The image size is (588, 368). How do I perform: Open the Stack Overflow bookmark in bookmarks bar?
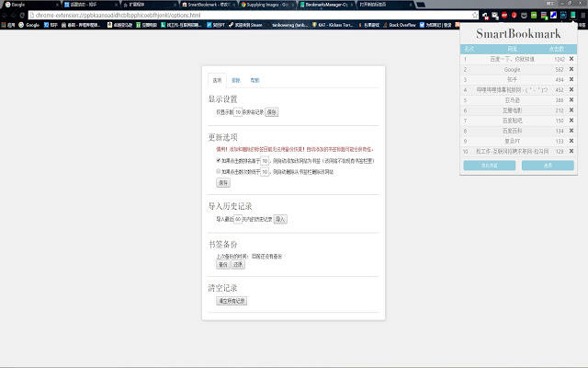coord(400,25)
